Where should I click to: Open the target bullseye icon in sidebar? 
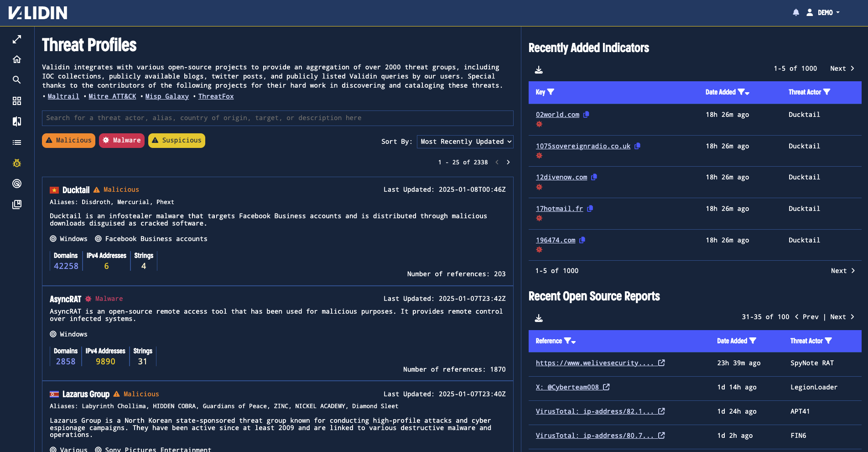point(17,184)
